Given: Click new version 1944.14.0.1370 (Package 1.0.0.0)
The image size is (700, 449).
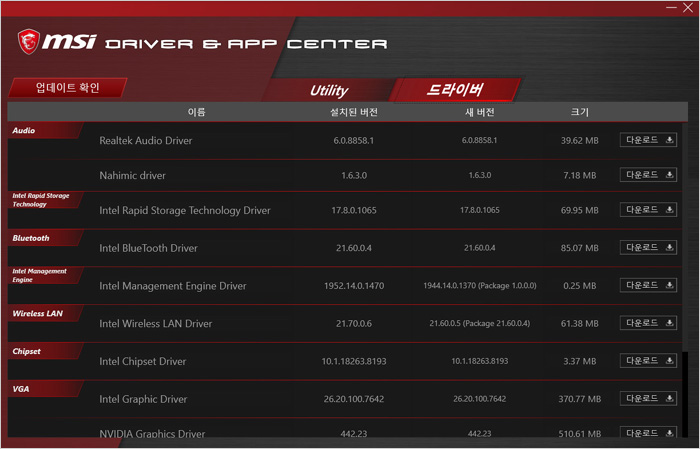Looking at the screenshot, I should pyautogui.click(x=480, y=285).
